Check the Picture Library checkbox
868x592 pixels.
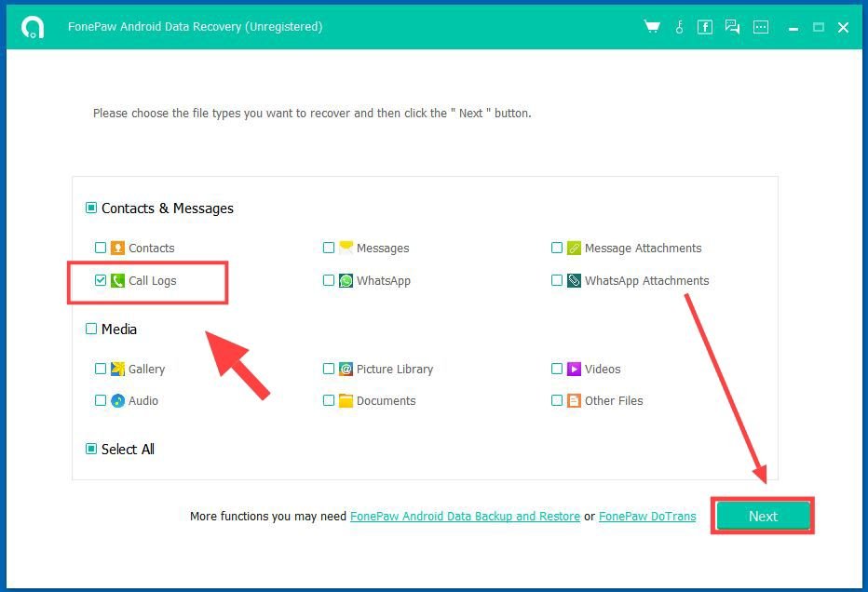click(x=329, y=369)
